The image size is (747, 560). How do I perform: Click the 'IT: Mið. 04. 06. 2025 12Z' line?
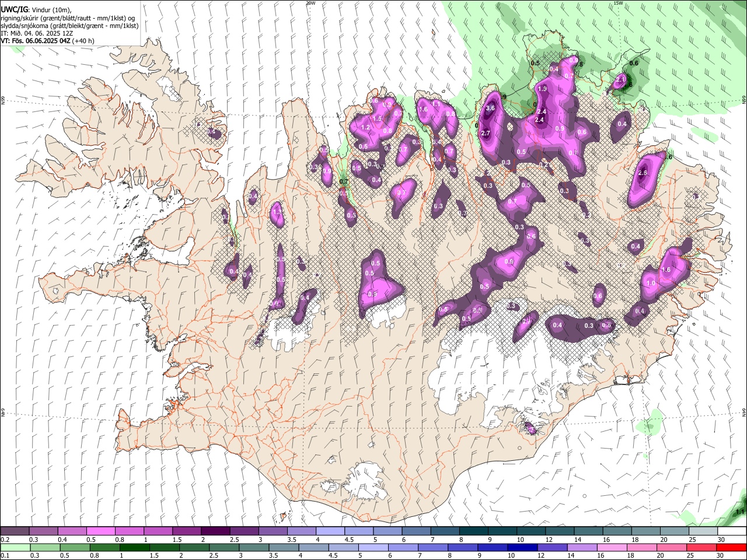pos(37,33)
